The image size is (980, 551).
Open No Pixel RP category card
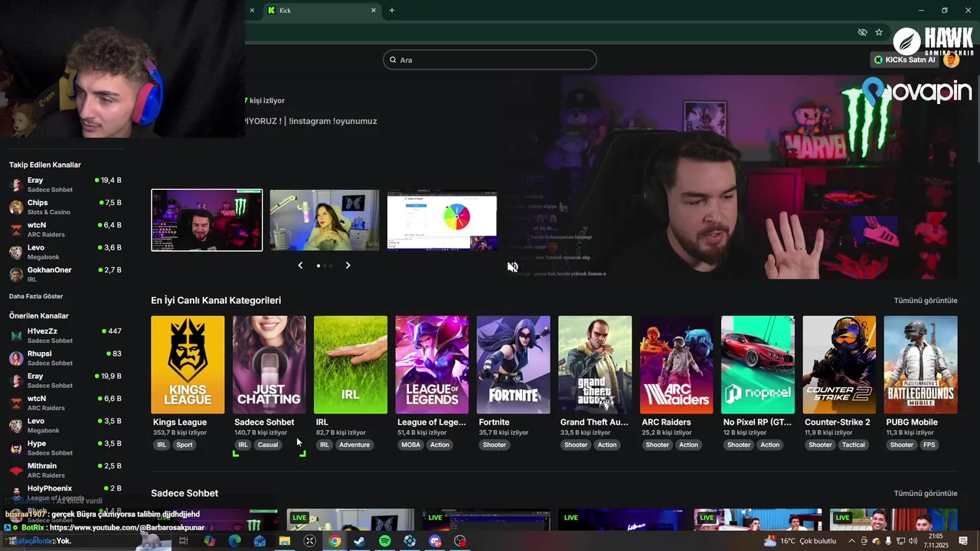(x=758, y=365)
